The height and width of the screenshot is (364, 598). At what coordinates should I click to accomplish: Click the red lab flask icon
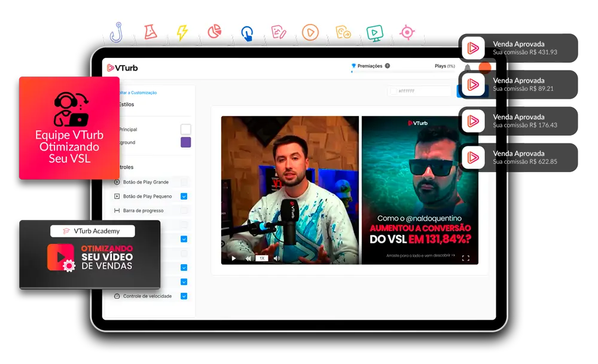[150, 32]
